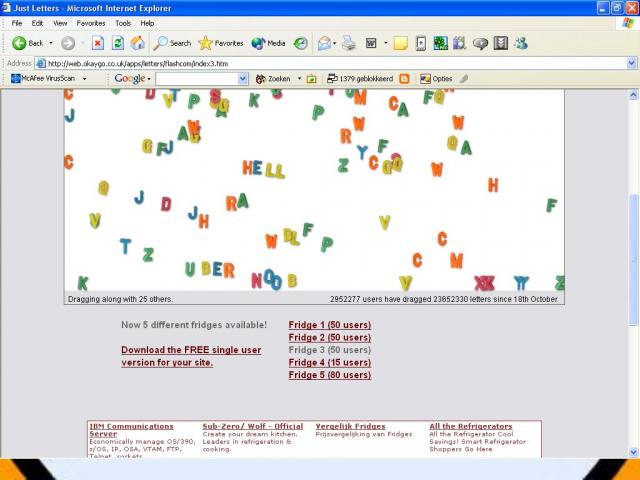Edit page with Word icon
This screenshot has height=480, width=640.
click(x=371, y=43)
